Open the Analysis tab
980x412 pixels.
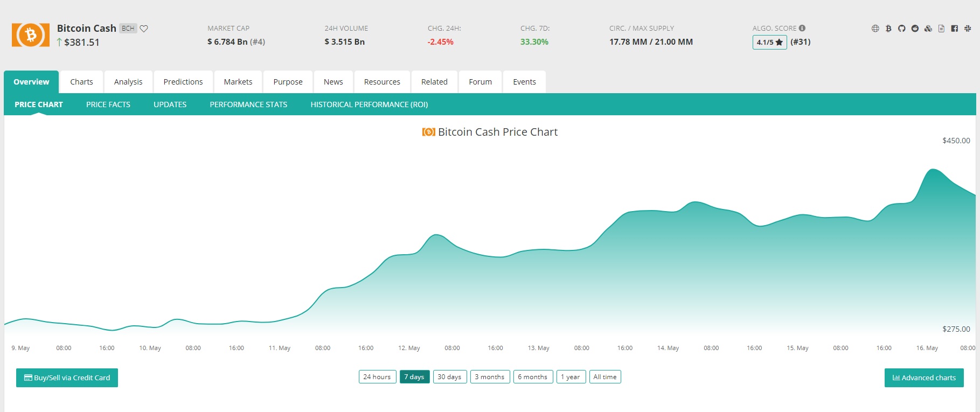[128, 82]
